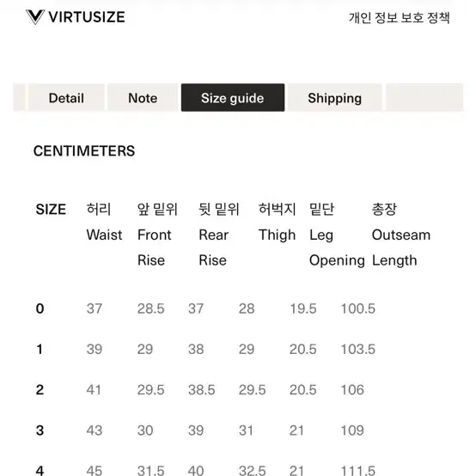Click the SIZE column header

pyautogui.click(x=51, y=209)
